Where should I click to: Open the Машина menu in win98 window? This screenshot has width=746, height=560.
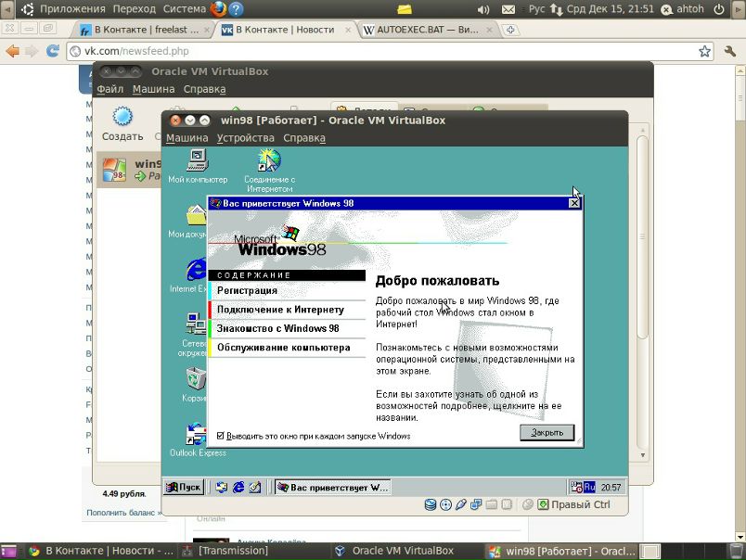pyautogui.click(x=187, y=138)
